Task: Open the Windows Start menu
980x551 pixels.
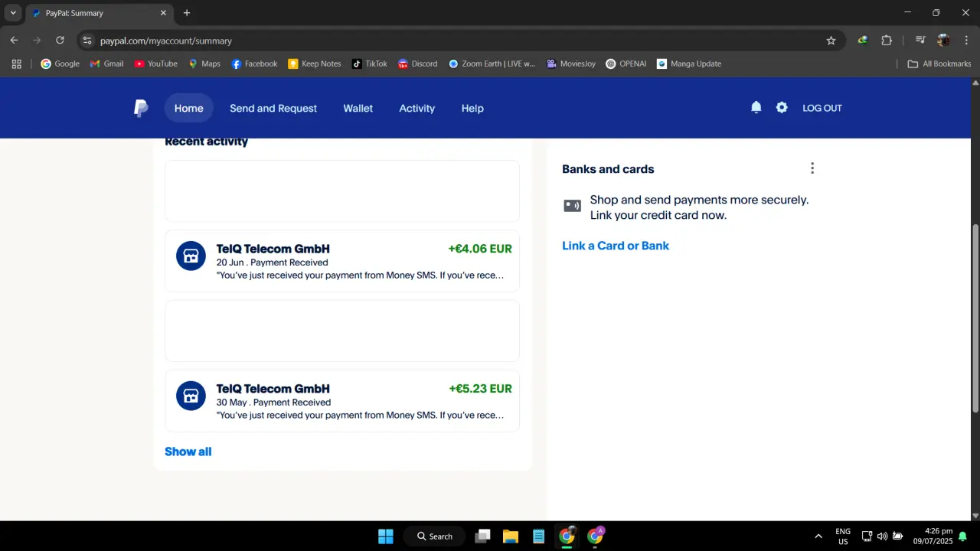Action: 385,536
